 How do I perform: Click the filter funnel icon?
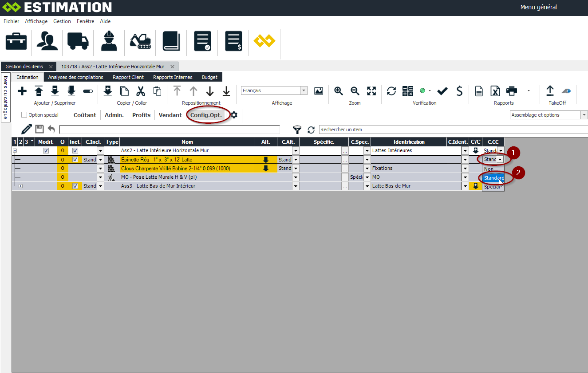point(297,130)
